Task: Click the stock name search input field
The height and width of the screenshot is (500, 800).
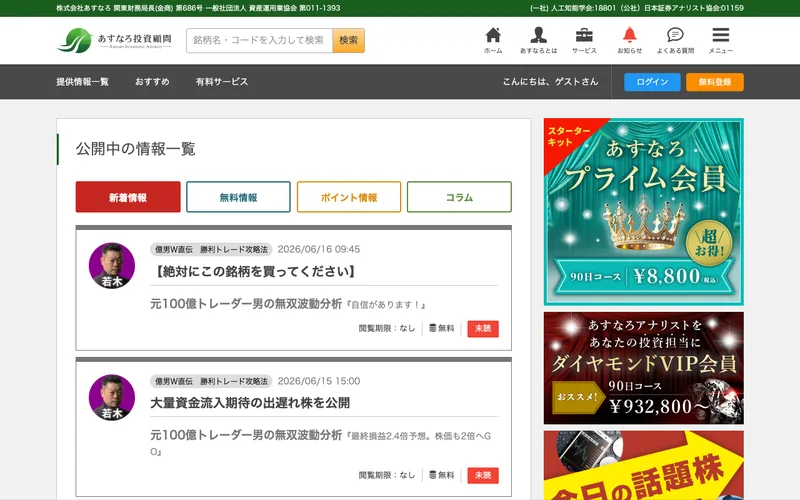Action: 259,40
